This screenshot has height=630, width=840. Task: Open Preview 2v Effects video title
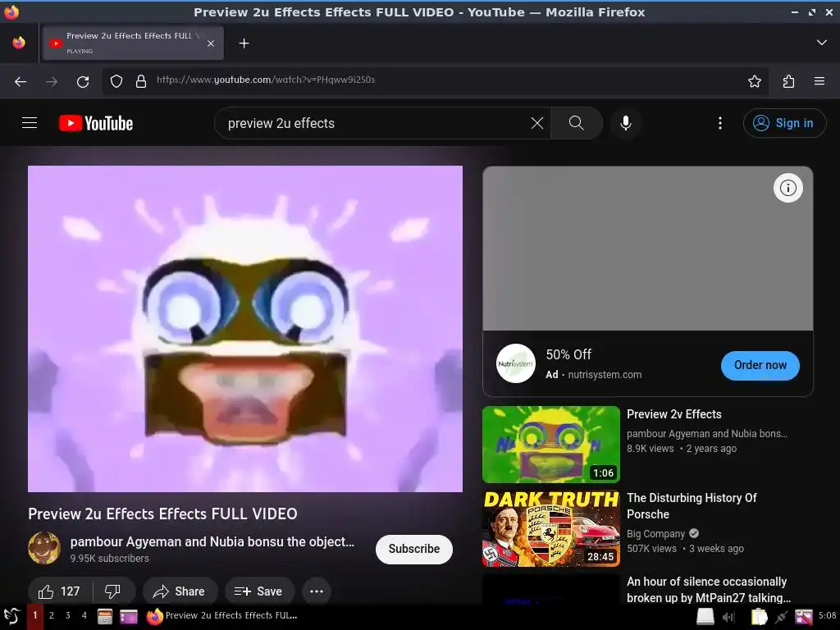pyautogui.click(x=674, y=414)
